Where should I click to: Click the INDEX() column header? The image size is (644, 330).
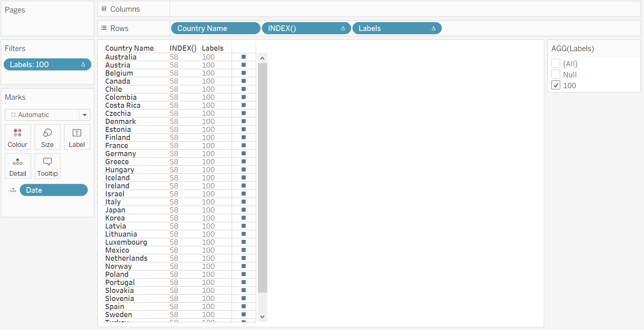pyautogui.click(x=183, y=48)
